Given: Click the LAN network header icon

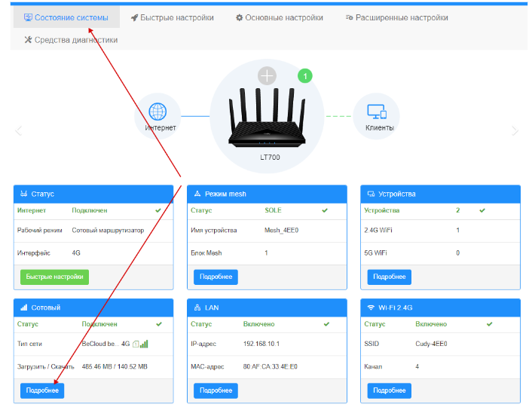Looking at the screenshot, I should (x=197, y=308).
